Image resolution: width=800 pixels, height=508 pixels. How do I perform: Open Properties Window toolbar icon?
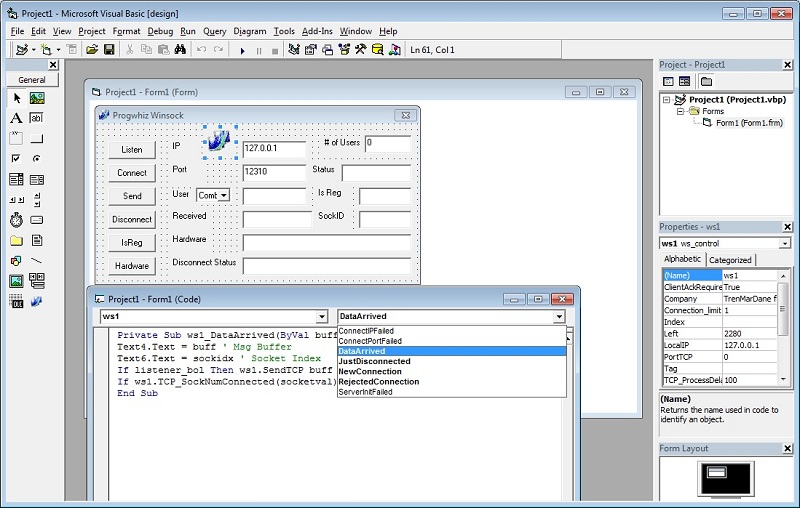pos(311,50)
